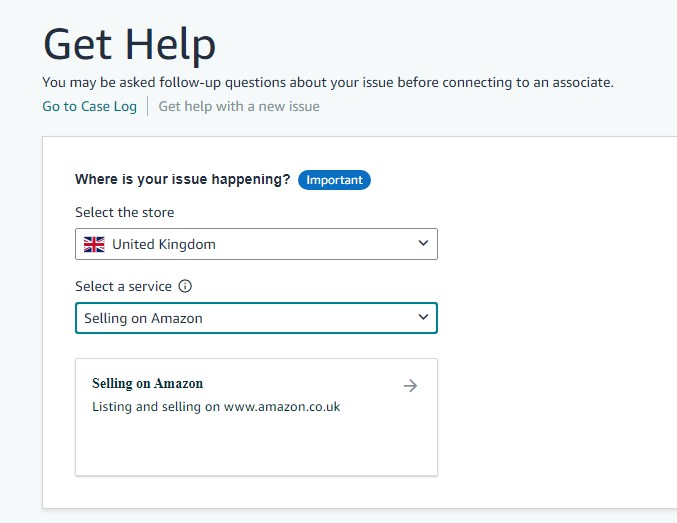Click empty area inside the Selling on Amazon card

[x=256, y=447]
